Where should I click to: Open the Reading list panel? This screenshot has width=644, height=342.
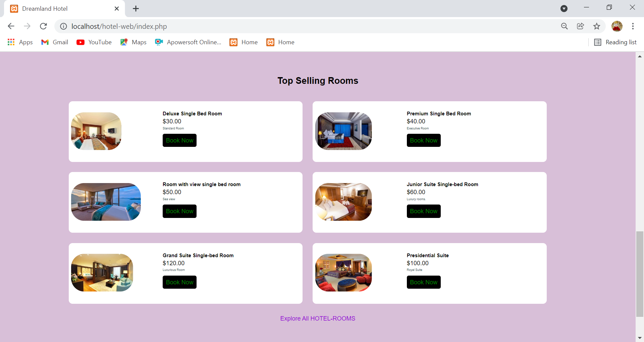pyautogui.click(x=615, y=42)
